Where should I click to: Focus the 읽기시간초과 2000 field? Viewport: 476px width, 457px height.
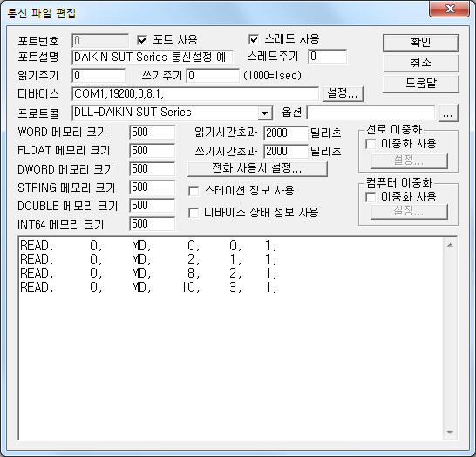286,133
